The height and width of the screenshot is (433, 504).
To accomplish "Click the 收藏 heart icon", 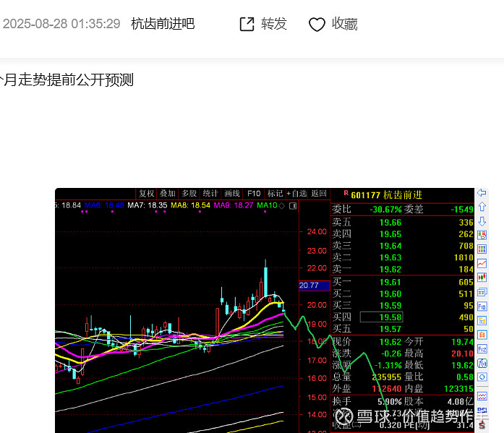I will pyautogui.click(x=317, y=25).
